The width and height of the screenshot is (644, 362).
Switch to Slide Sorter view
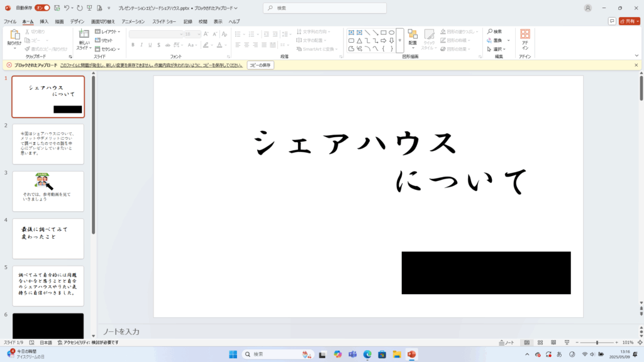pos(539,343)
